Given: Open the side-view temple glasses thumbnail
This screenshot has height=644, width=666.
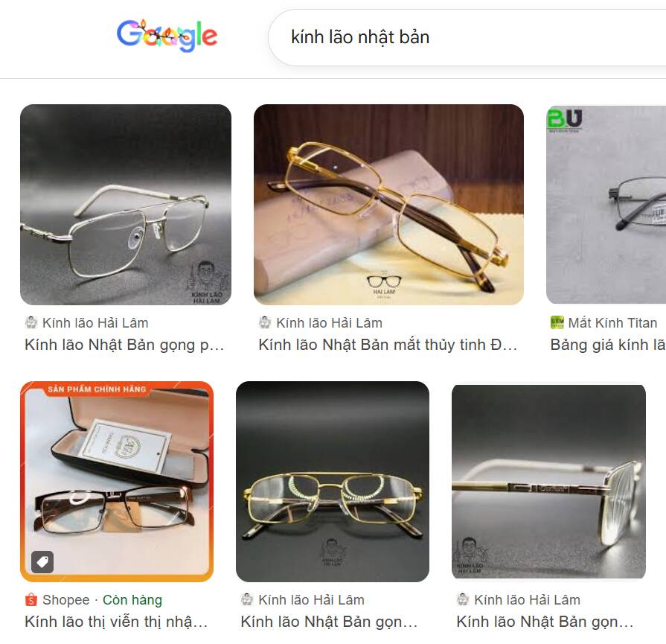Looking at the screenshot, I should tap(548, 482).
